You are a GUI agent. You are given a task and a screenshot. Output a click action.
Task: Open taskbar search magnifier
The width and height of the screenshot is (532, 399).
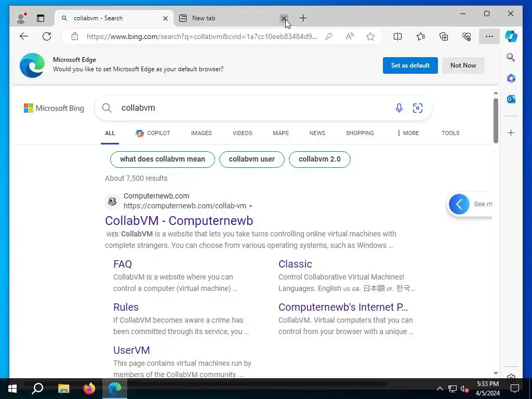[x=37, y=389]
